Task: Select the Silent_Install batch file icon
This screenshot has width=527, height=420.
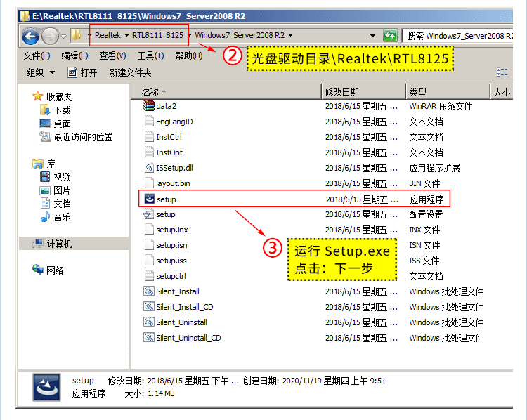Action: [149, 291]
